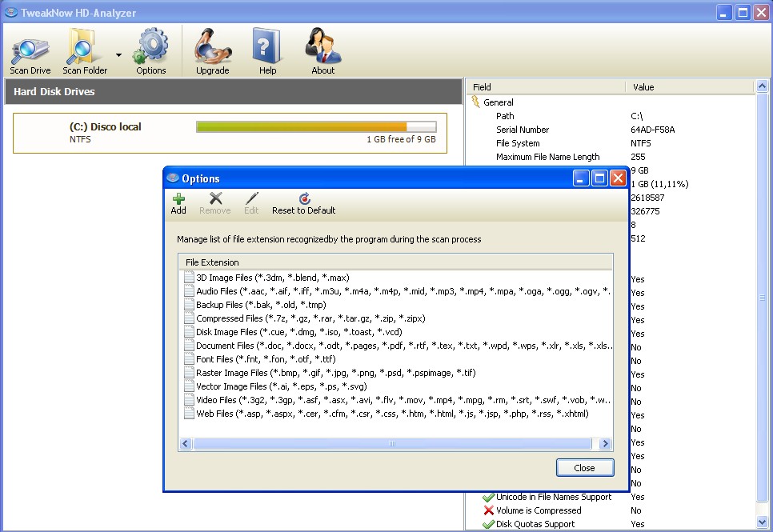The image size is (773, 532).
Task: Click the Upgrade toolbar icon
Action: (213, 51)
